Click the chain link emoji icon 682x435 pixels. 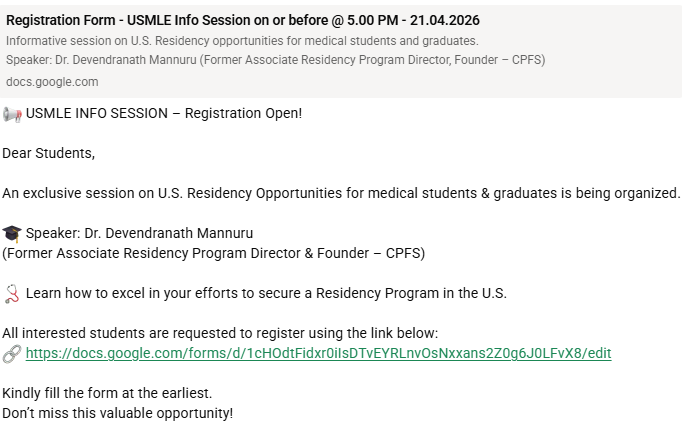pyautogui.click(x=12, y=354)
